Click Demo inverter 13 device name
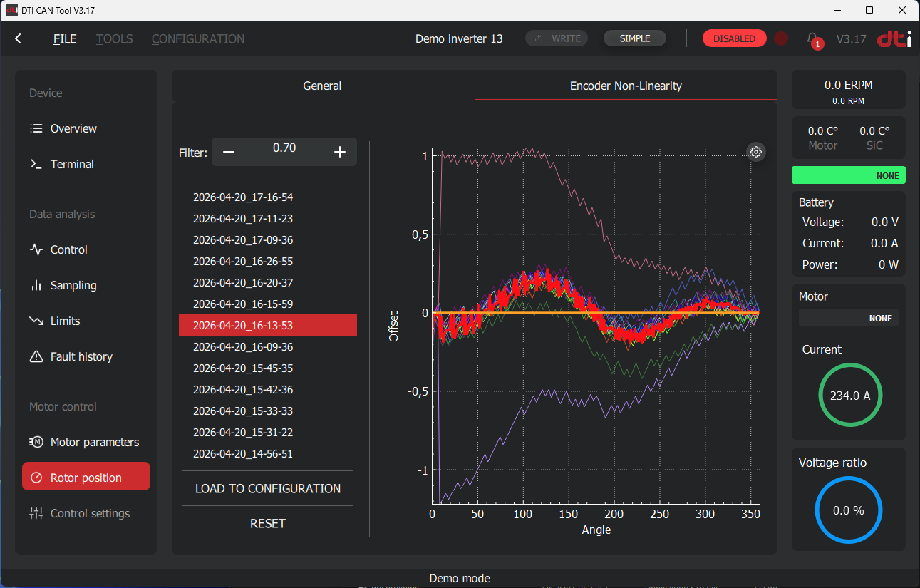This screenshot has width=920, height=588. pyautogui.click(x=459, y=39)
